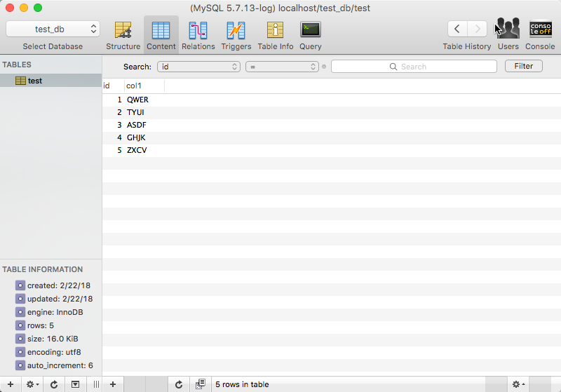Viewport: 561px width, 392px height.
Task: Open the search field column dropdown
Action: 198,67
